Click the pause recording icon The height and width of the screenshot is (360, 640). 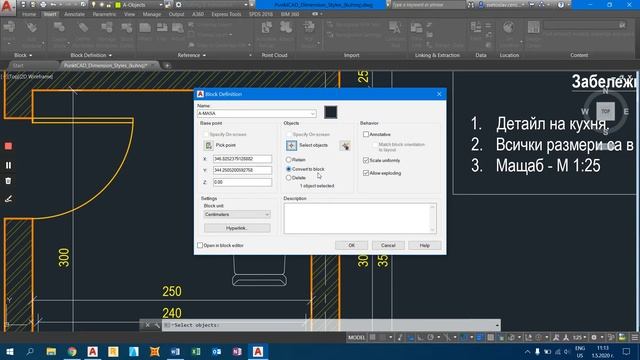pyautogui.click(x=8, y=165)
